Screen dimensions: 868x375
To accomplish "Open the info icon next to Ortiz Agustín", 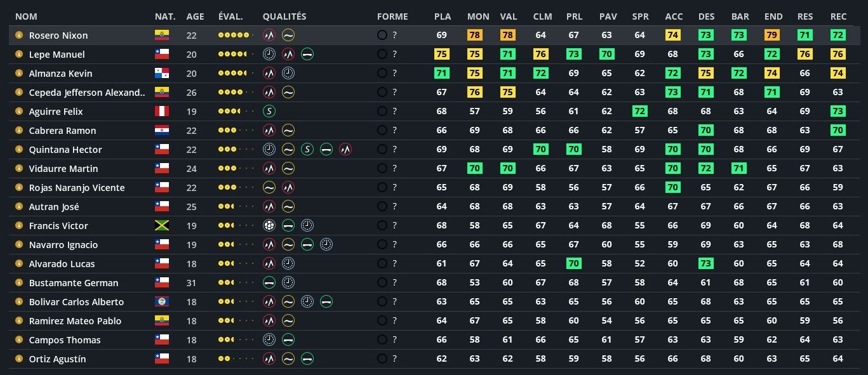I will click(x=19, y=359).
